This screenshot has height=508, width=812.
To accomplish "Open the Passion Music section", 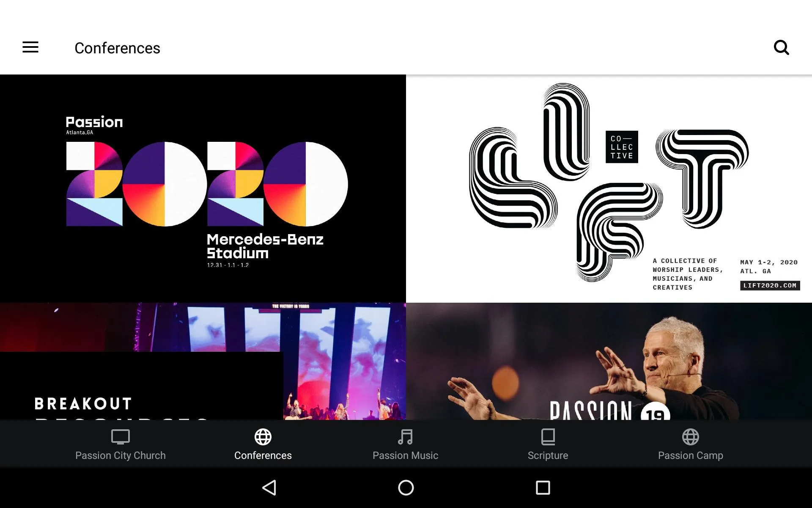I will click(x=406, y=444).
